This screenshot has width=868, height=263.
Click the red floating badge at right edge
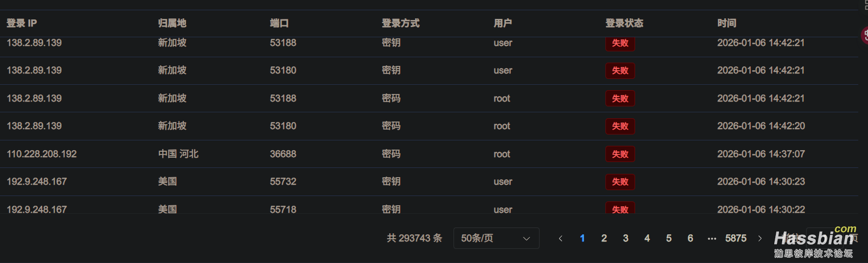tap(864, 36)
